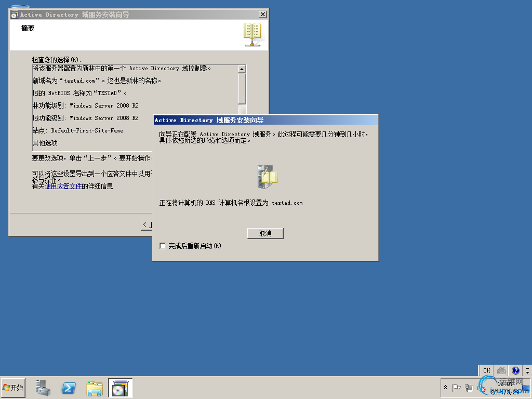Select the Active Directory wizard taskbar icon

119,388
